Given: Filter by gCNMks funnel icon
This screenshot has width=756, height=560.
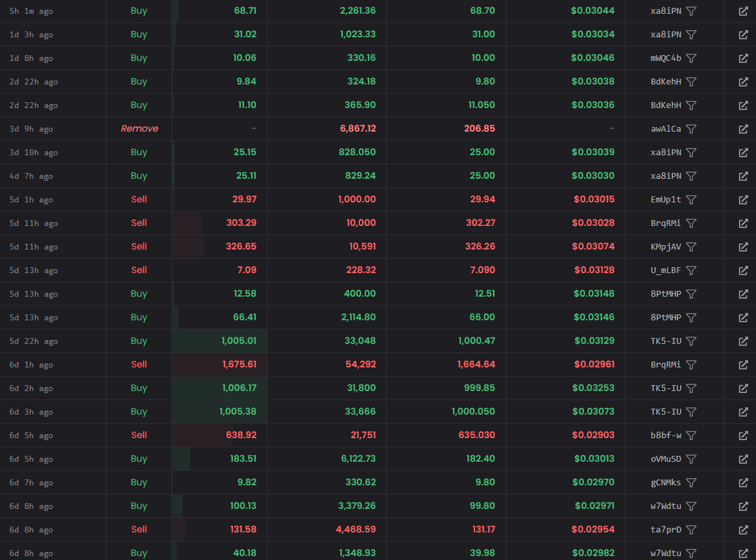Looking at the screenshot, I should coord(691,483).
